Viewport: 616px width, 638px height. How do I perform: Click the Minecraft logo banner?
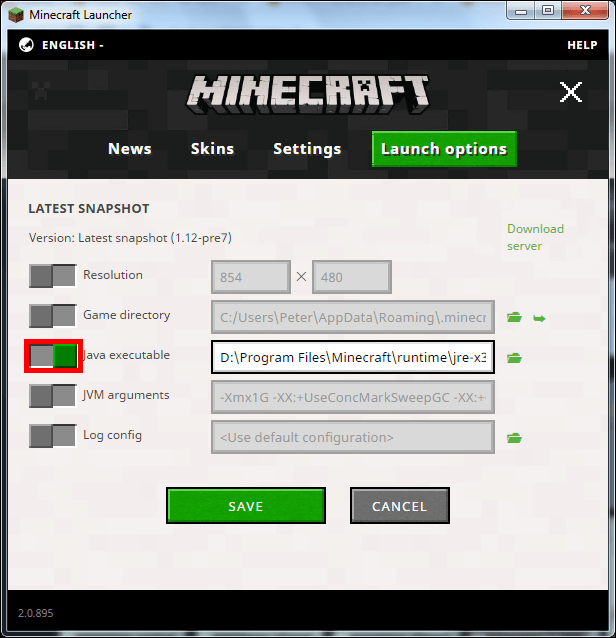click(308, 94)
